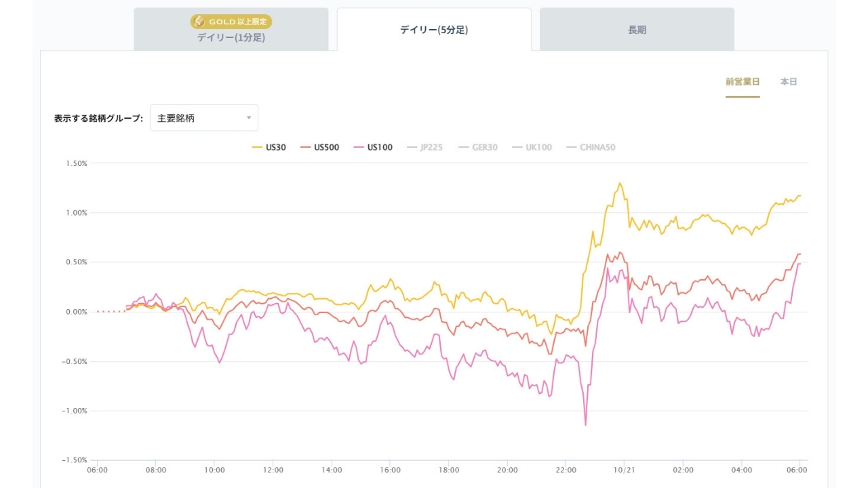Switch to the 長期 tab

[x=637, y=29]
